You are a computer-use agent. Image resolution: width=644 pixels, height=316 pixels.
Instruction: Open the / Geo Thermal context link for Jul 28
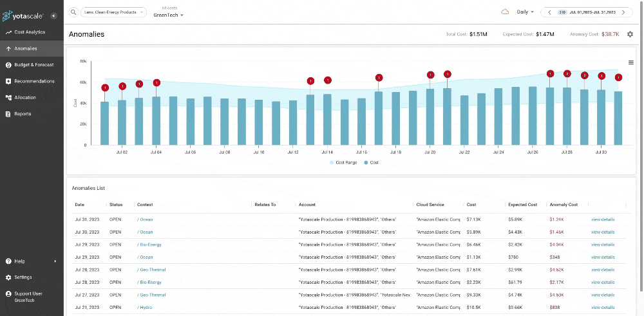[151, 270]
